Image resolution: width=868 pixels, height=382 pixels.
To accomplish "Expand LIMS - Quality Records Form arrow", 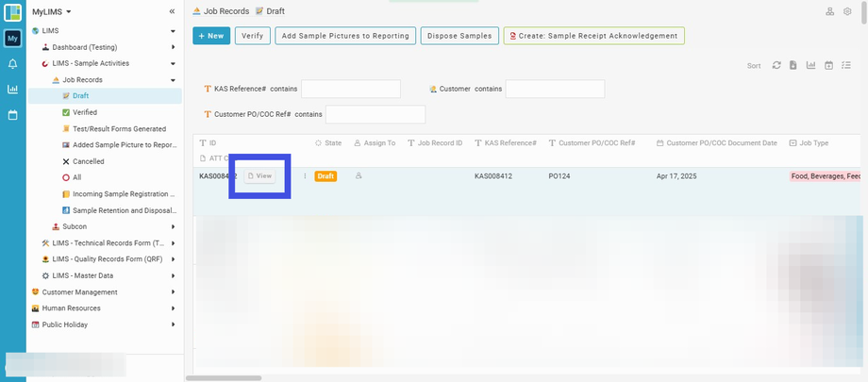I will pos(173,259).
